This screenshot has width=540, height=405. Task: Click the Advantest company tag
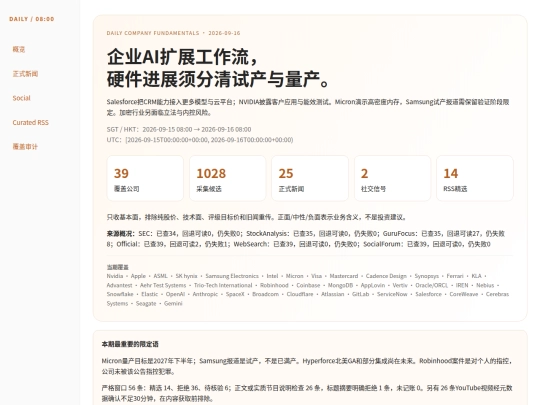(x=120, y=285)
